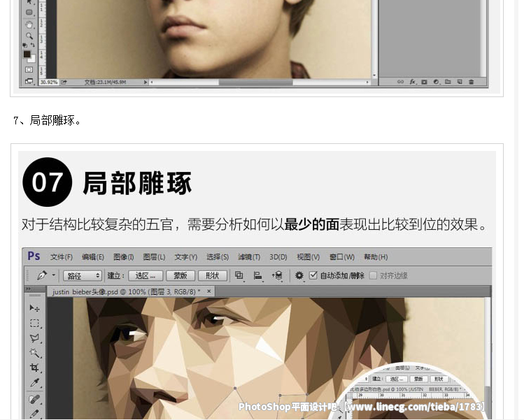Click the link layers icon
524x420 pixels.
pyautogui.click(x=400, y=82)
